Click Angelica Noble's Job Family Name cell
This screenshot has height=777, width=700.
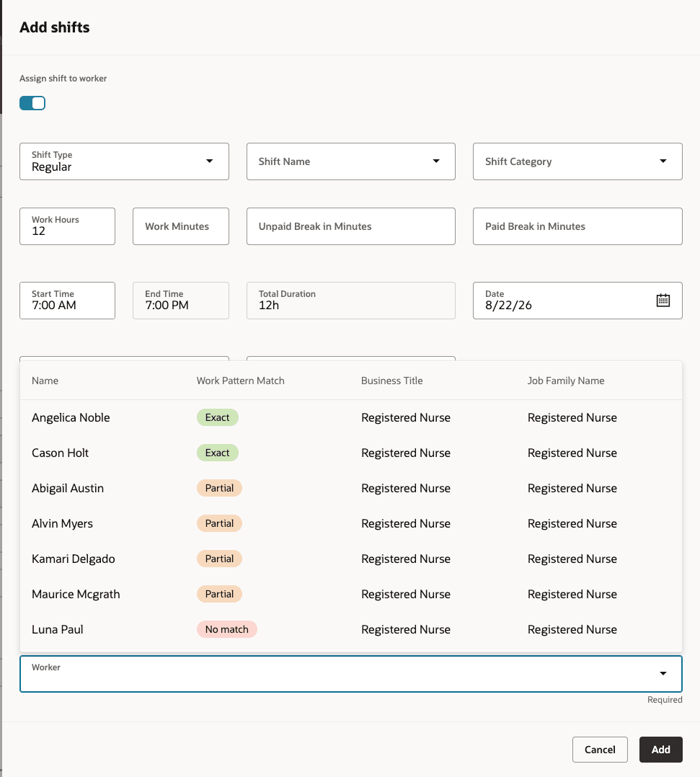click(572, 417)
